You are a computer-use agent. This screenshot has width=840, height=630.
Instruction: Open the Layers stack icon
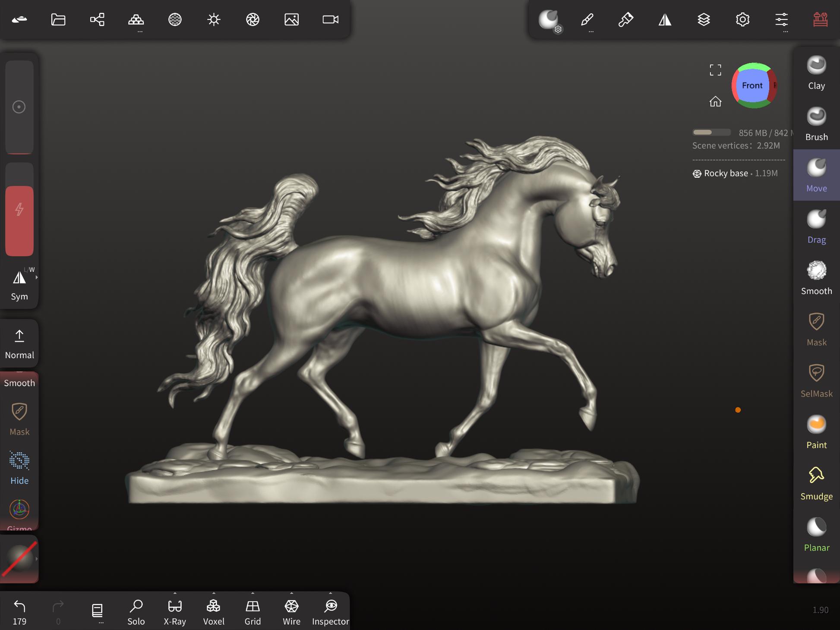pos(704,20)
